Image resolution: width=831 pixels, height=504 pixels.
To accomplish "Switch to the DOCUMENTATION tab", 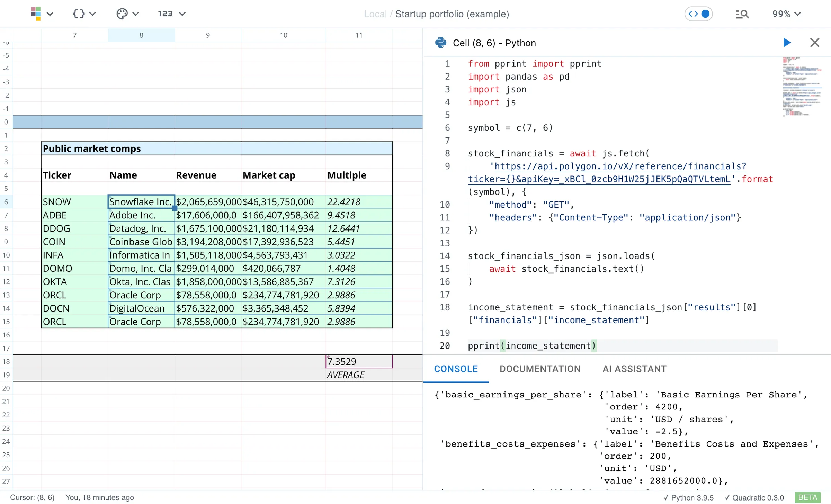I will pos(540,369).
